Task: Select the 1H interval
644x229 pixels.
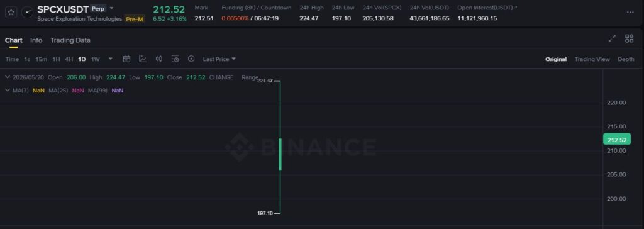Action: click(x=56, y=59)
